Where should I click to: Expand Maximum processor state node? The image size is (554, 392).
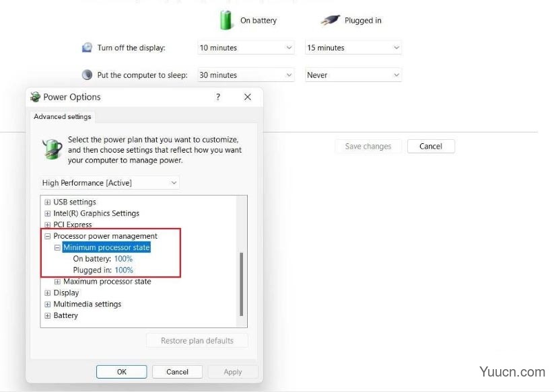pos(57,282)
